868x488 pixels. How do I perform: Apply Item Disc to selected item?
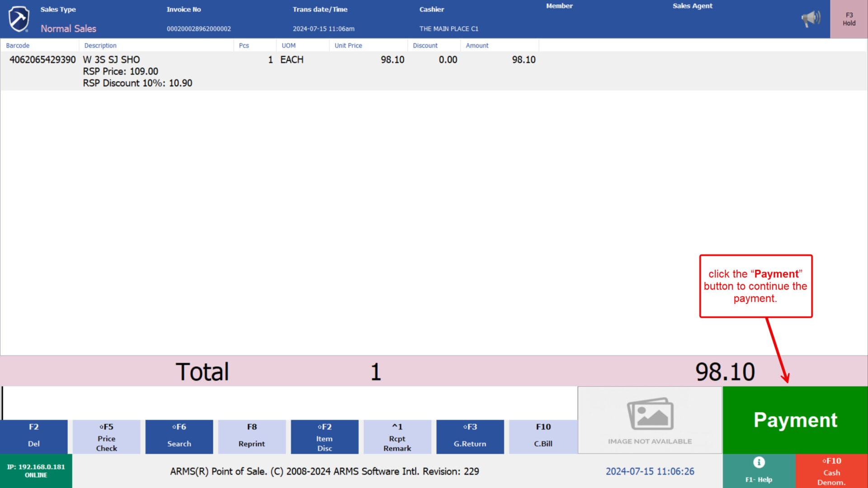pos(324,437)
